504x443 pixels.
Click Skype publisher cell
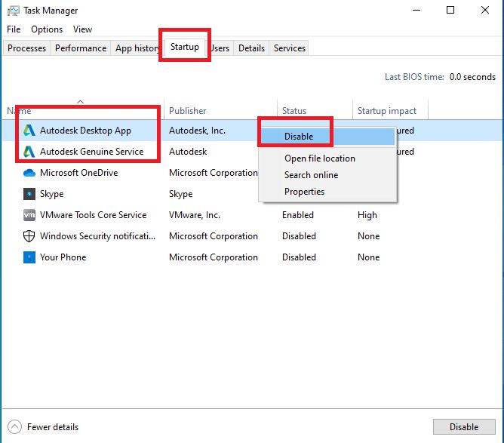pos(180,194)
